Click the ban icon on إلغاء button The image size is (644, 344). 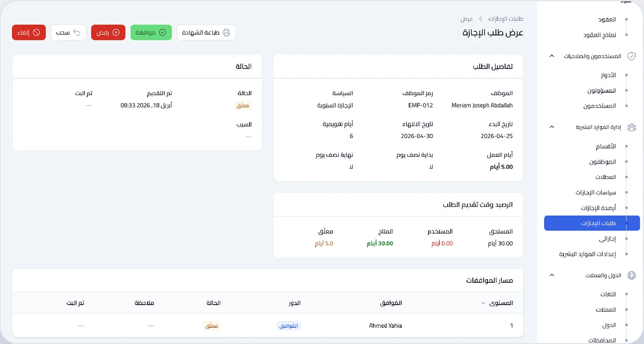point(36,33)
